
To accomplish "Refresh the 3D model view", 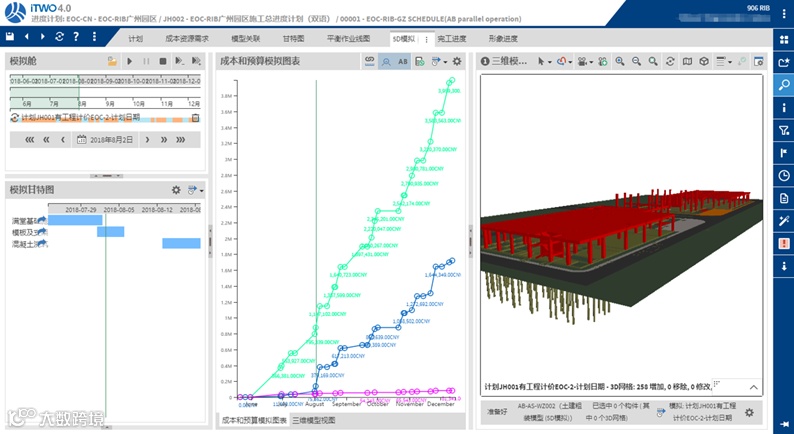I will pyautogui.click(x=670, y=61).
